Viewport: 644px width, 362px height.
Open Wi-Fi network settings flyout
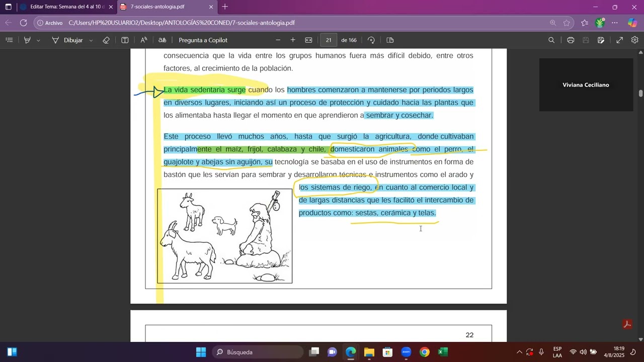coord(573,352)
